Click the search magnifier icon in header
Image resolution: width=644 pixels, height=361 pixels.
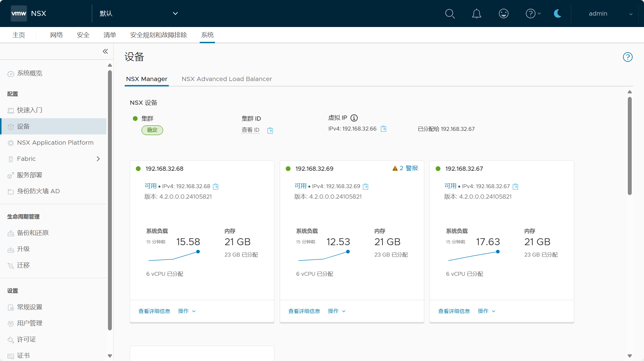pos(450,14)
